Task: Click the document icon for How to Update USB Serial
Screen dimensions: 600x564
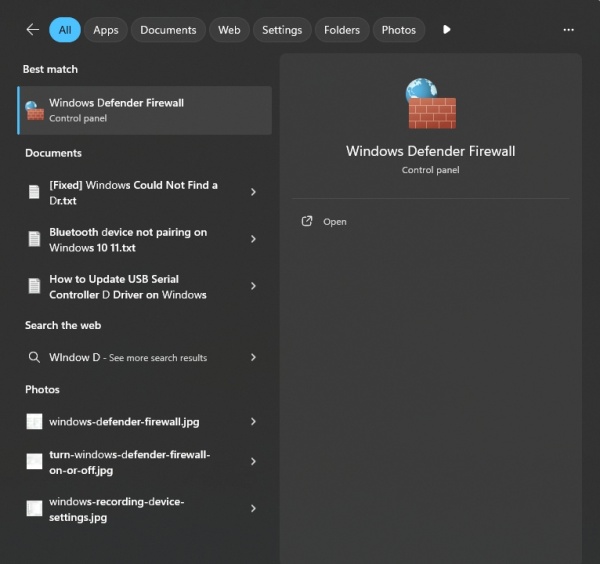Action: 34,286
